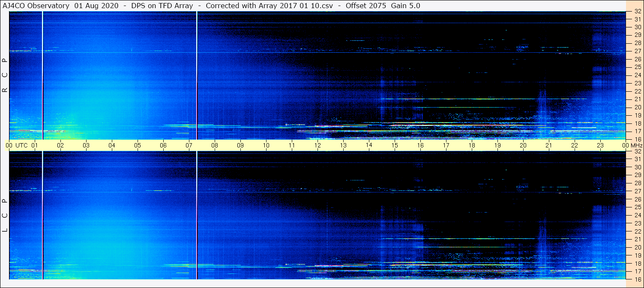Select the 06 hour mark on time axis
This screenshot has height=288, width=644.
[x=163, y=145]
